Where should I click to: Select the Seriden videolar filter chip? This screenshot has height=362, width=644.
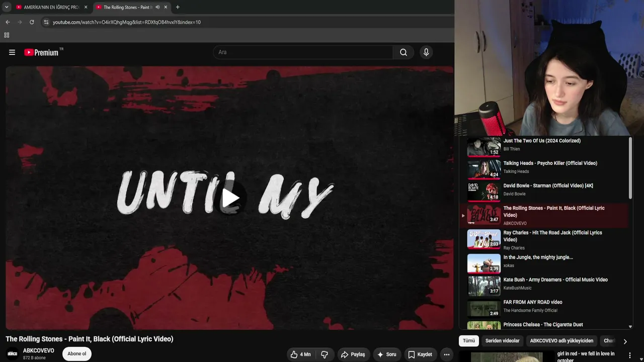point(502,341)
